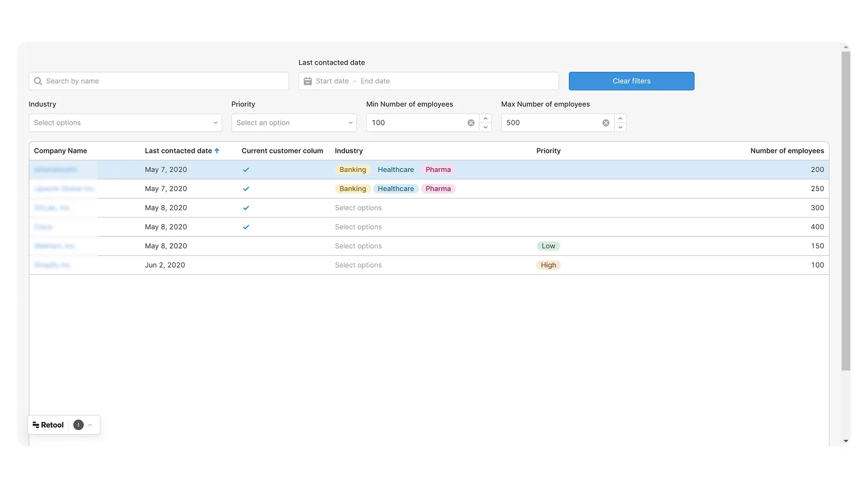Toggle current customer check for 300-employee row
Image resolution: width=868 pixels, height=488 pixels.
tap(246, 208)
